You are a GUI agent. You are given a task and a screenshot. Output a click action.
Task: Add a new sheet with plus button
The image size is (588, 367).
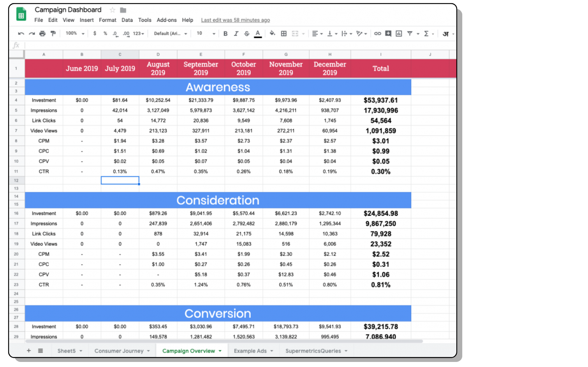(29, 351)
